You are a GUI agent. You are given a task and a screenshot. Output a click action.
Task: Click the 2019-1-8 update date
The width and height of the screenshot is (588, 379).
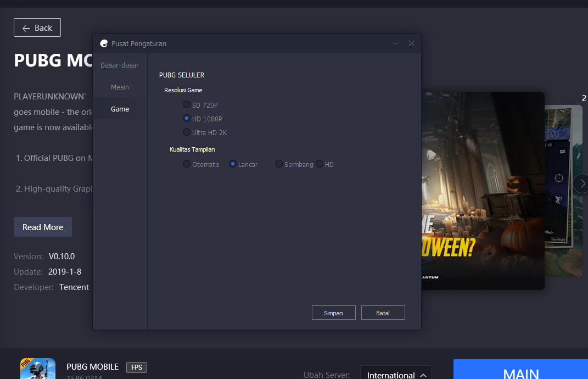point(65,272)
